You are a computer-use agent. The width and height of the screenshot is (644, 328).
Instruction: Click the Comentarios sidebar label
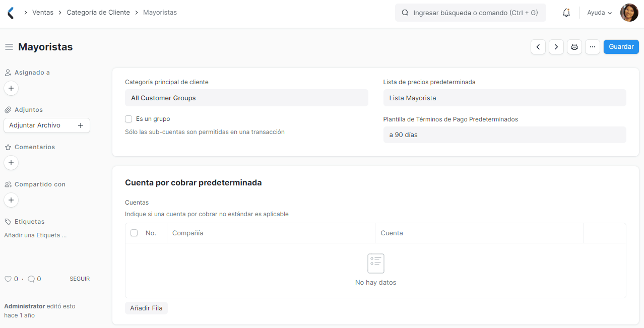tap(35, 147)
